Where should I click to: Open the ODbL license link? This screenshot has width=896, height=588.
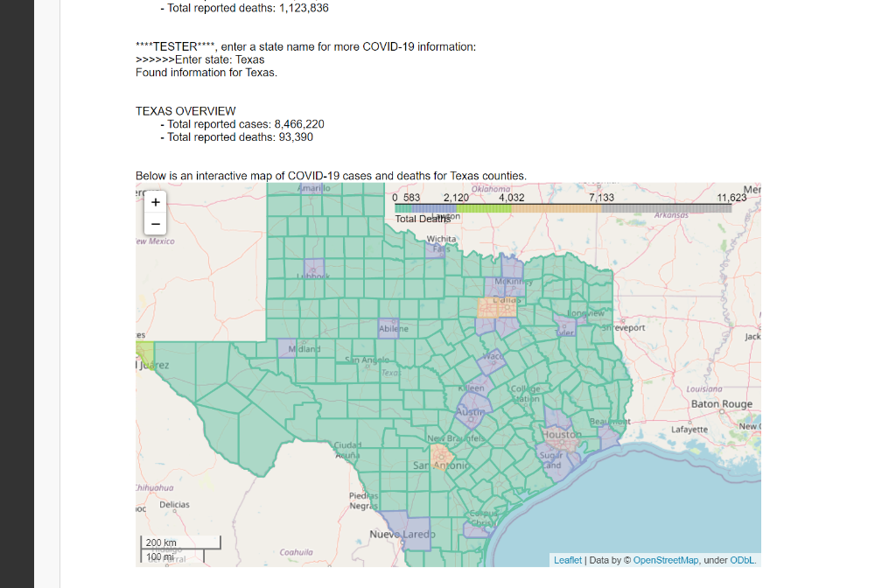click(742, 560)
